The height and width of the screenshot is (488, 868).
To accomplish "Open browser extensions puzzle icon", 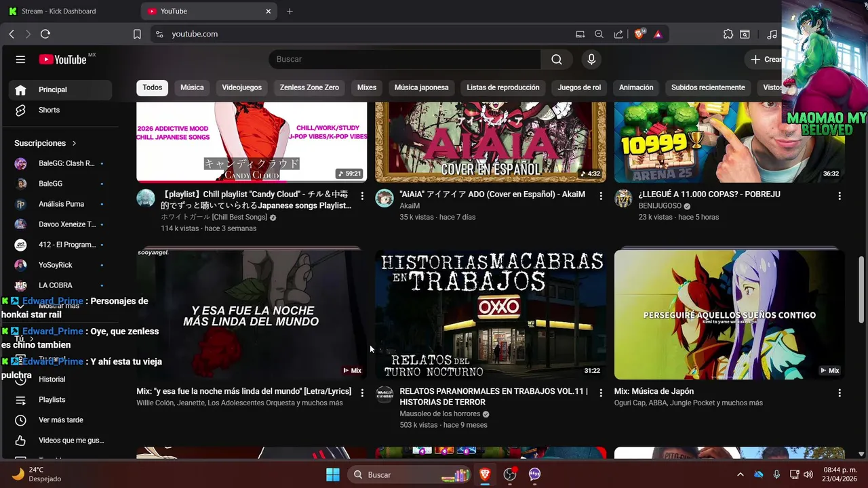I will coord(728,34).
